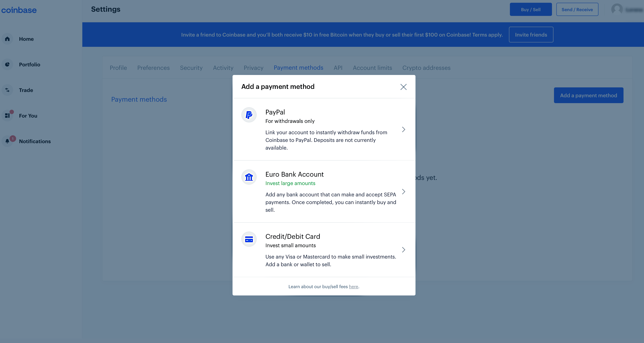Expand the Euro Bank Account chevron

pos(403,192)
